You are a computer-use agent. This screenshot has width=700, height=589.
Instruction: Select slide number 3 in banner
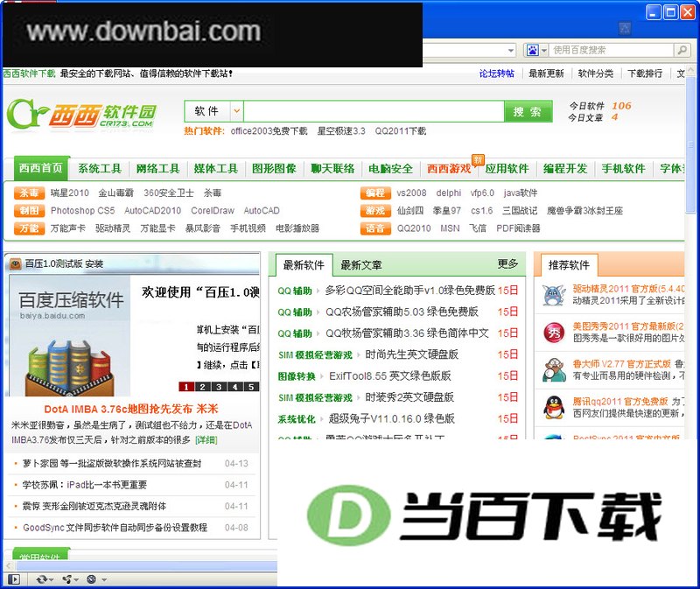point(219,387)
